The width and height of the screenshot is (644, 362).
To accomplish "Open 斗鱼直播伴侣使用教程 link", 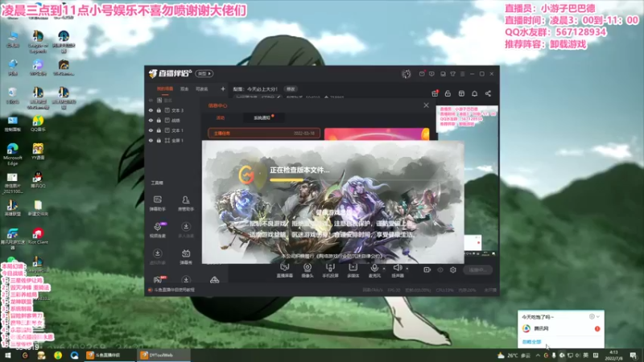I will click(x=175, y=290).
